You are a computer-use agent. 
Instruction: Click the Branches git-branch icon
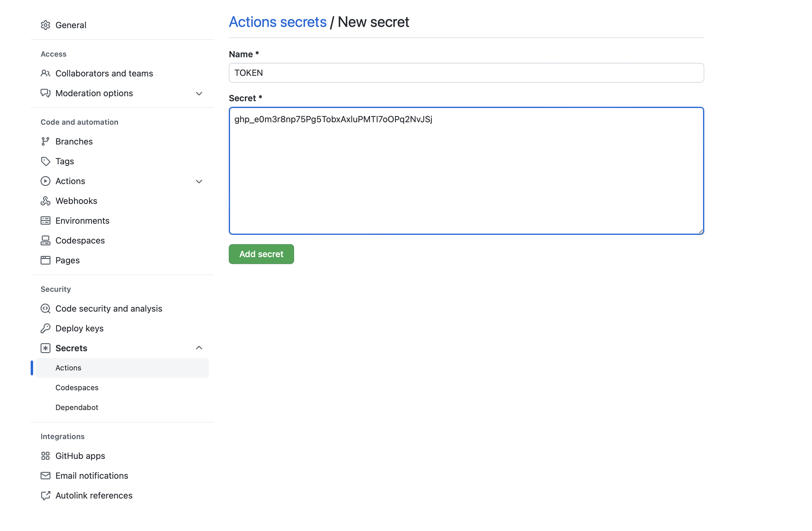pos(46,141)
